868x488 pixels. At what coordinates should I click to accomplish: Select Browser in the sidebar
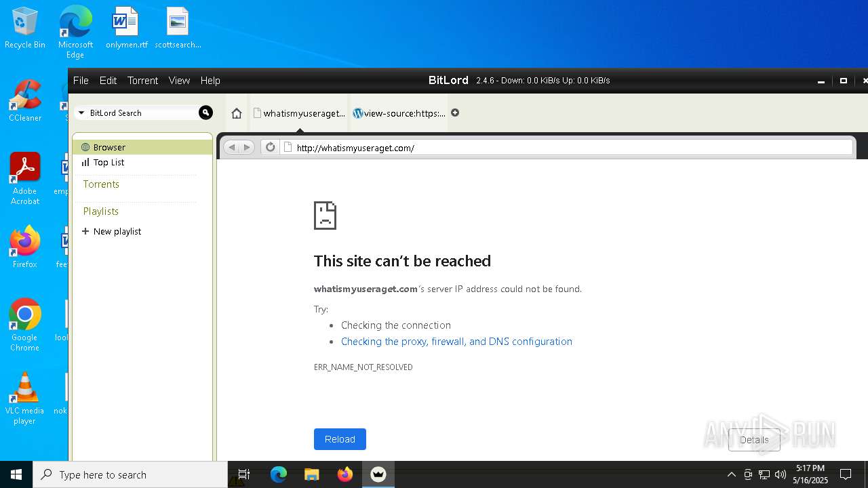pos(142,147)
